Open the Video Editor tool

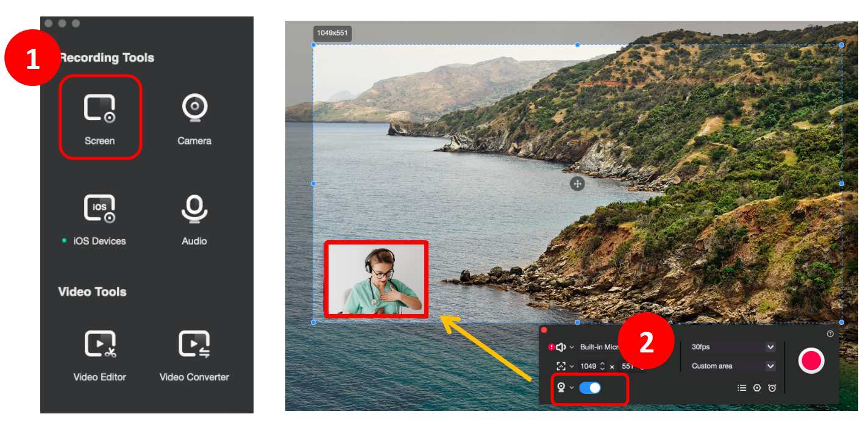(99, 354)
